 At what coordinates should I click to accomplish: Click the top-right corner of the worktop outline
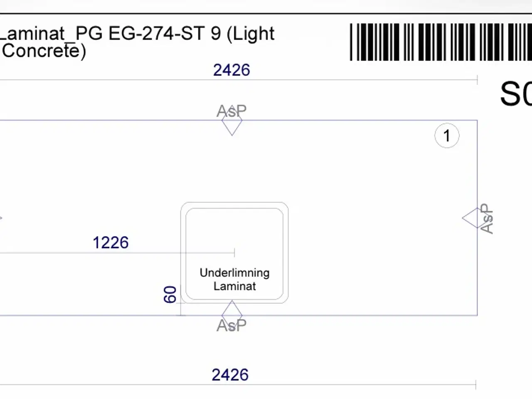pyautogui.click(x=477, y=121)
